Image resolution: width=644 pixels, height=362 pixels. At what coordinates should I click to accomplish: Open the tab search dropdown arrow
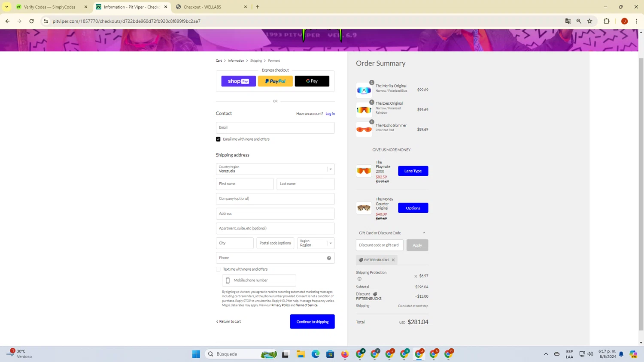click(7, 7)
